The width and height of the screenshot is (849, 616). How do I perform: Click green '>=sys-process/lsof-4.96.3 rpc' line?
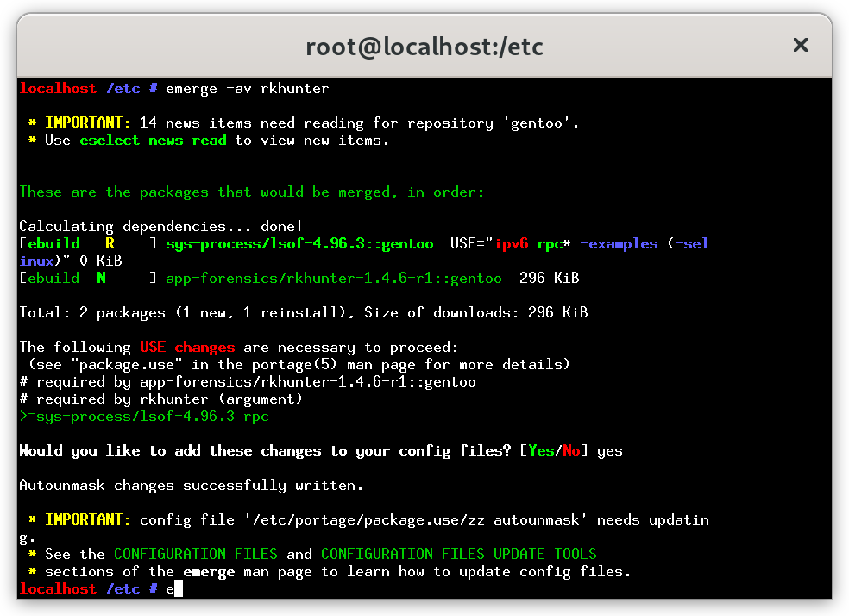tap(144, 417)
